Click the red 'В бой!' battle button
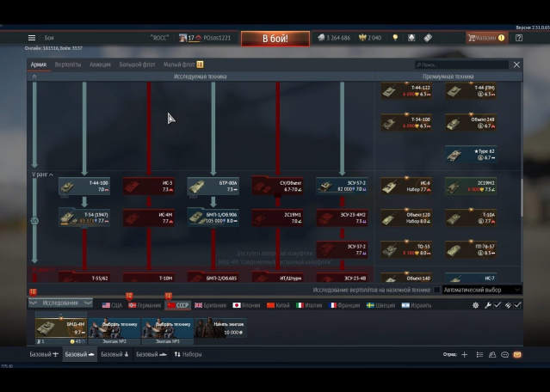 pyautogui.click(x=275, y=39)
